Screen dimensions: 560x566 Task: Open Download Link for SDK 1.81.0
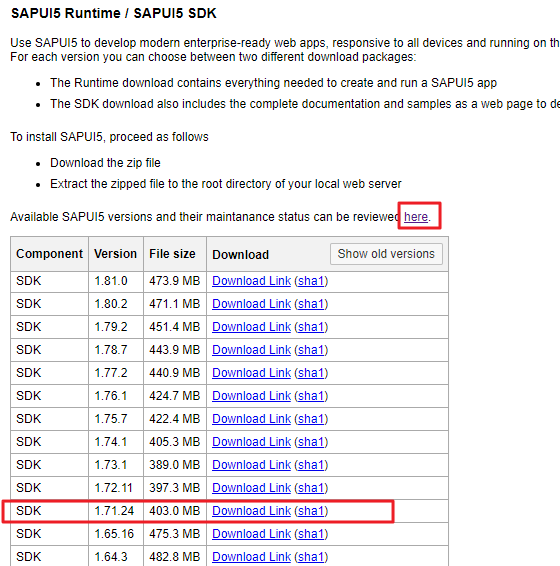coord(251,281)
